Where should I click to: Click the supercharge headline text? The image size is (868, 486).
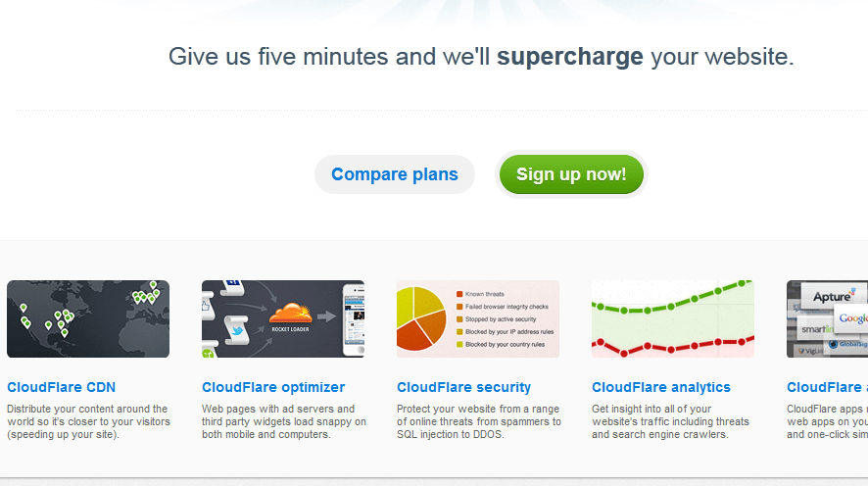(x=569, y=57)
